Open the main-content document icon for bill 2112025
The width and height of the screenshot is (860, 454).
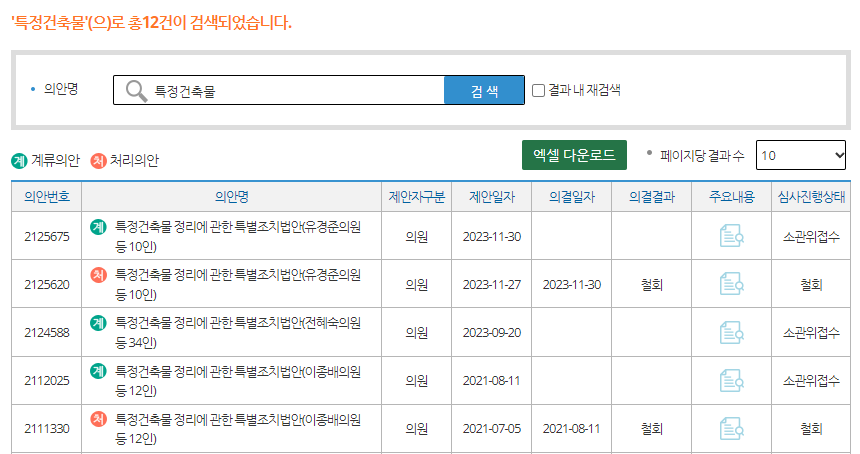(x=732, y=380)
